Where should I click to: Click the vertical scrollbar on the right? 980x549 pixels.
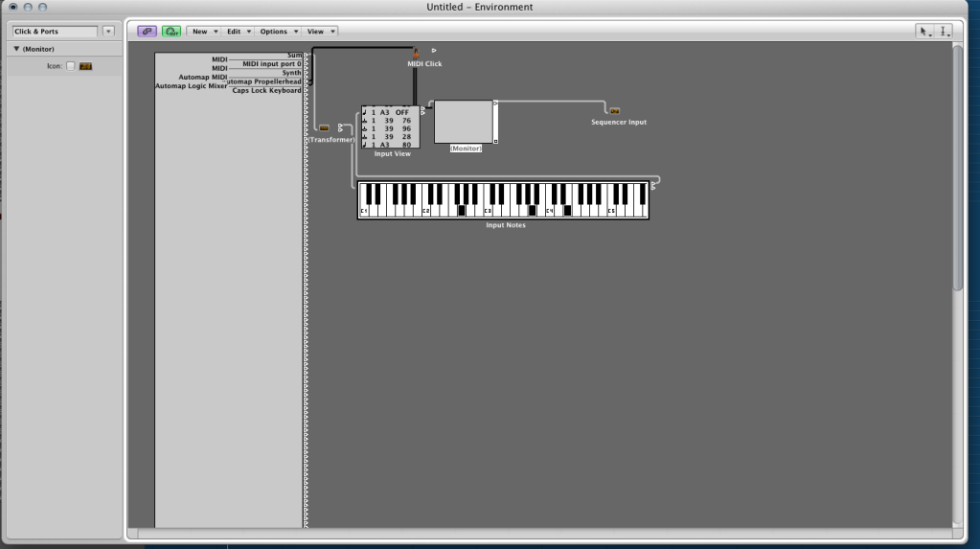(x=958, y=168)
